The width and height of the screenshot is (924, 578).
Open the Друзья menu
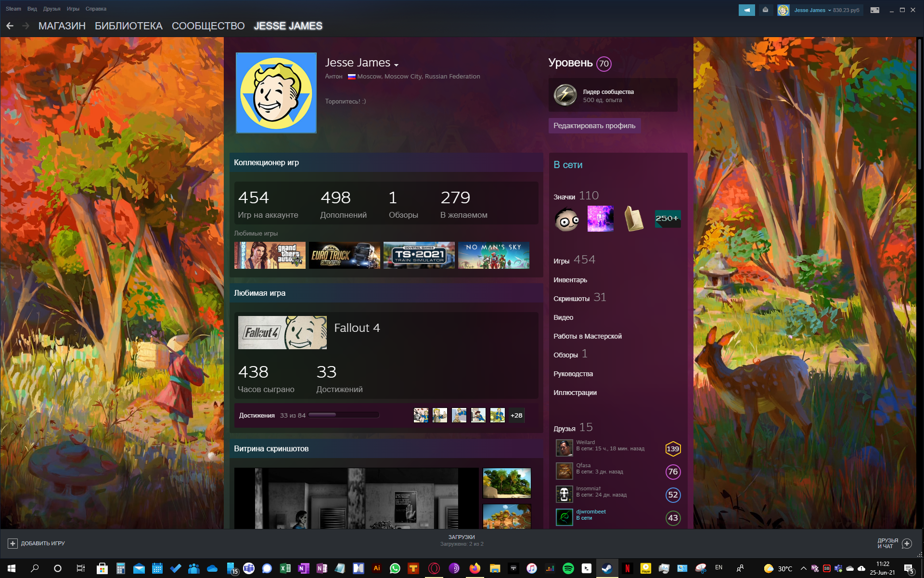tap(51, 9)
